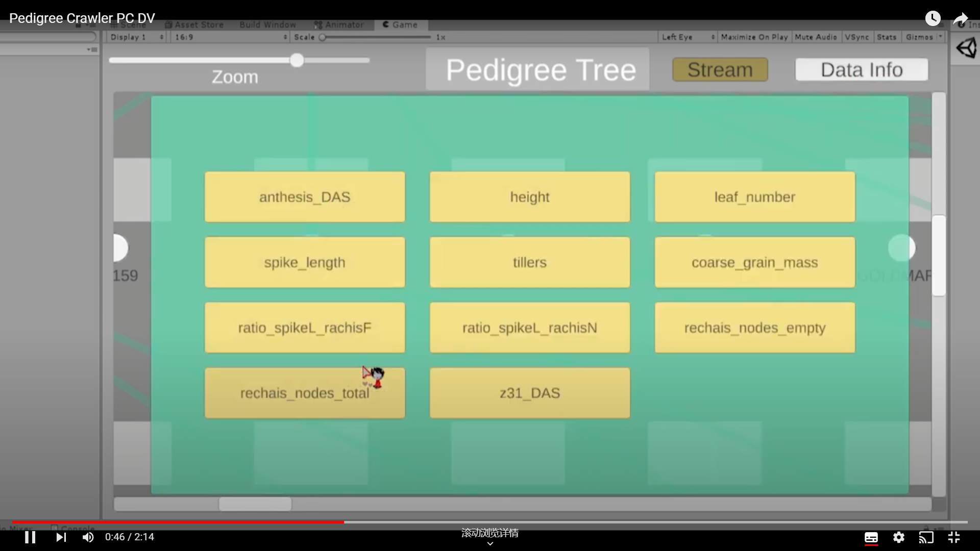Screen dimensions: 980x551
Task: Toggle the Mute Audio option
Action: 816,37
